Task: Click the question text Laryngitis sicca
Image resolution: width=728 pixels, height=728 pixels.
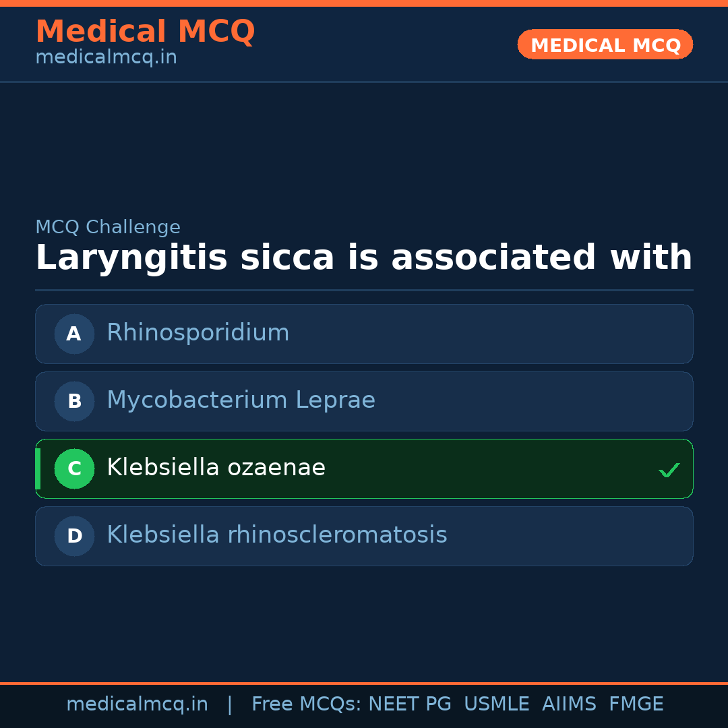Action: point(364,257)
